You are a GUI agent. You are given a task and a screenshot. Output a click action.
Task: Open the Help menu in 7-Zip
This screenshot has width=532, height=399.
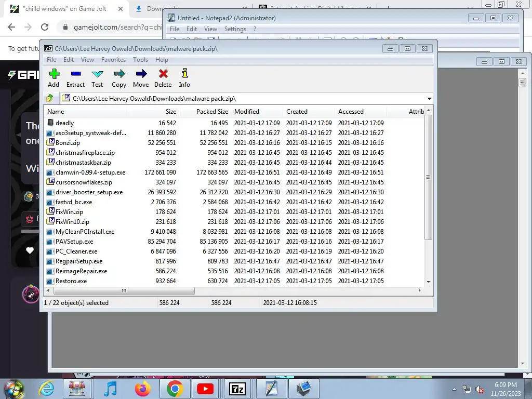pos(162,60)
